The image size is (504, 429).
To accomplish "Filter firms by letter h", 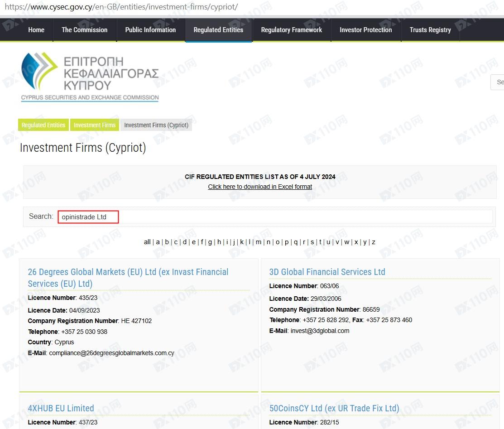I will pyautogui.click(x=219, y=242).
